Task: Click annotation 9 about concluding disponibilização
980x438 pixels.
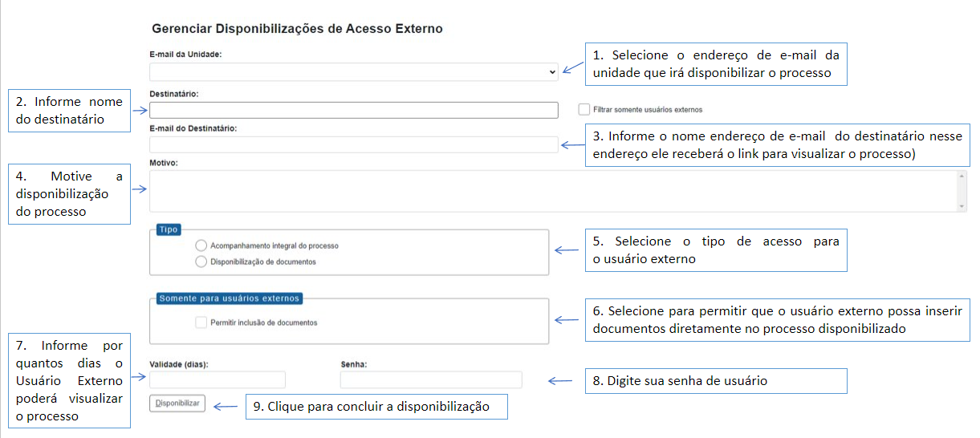Action: (377, 407)
